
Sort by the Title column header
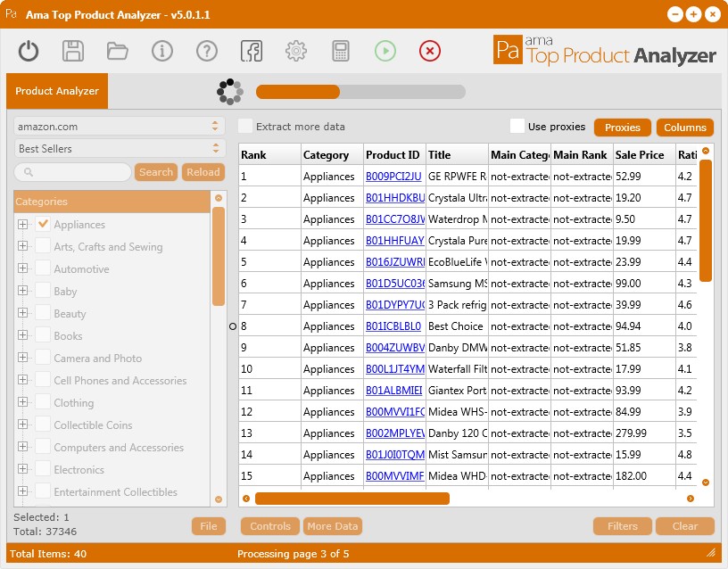click(x=458, y=154)
